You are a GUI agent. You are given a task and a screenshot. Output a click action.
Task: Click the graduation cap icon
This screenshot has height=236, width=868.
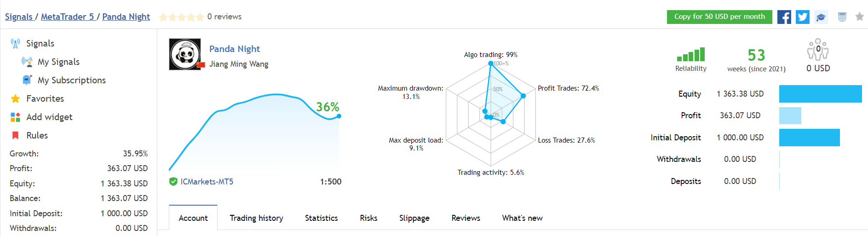pos(821,17)
